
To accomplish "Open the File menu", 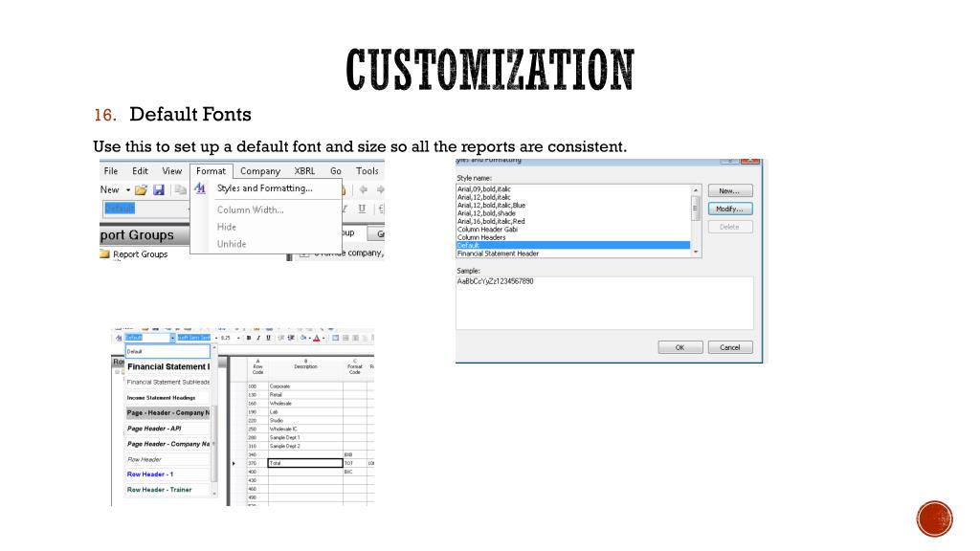I will click(x=111, y=170).
